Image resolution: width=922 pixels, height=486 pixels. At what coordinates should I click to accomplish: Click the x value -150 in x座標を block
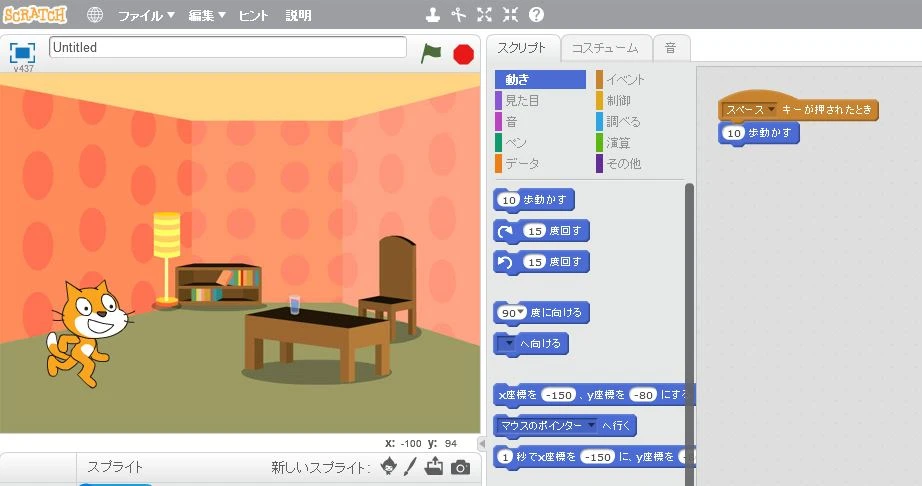point(558,395)
